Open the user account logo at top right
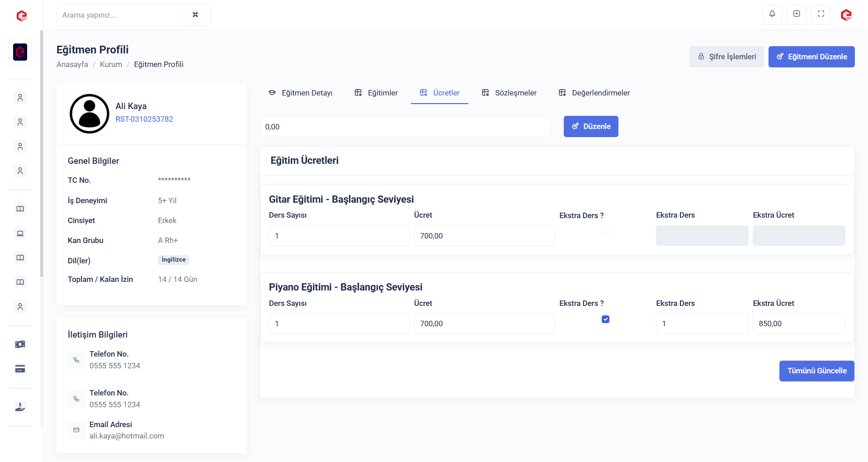 click(846, 15)
